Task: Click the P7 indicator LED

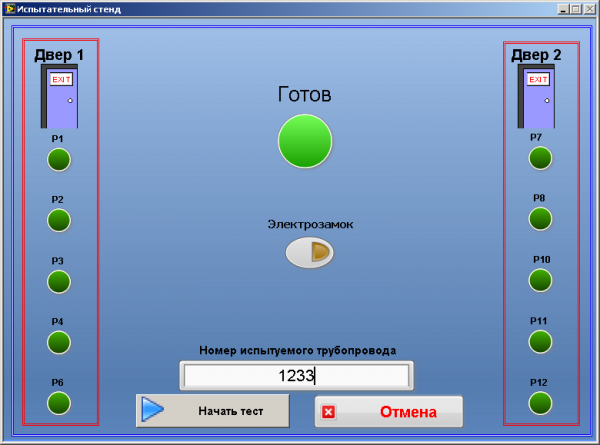Action: [x=540, y=158]
